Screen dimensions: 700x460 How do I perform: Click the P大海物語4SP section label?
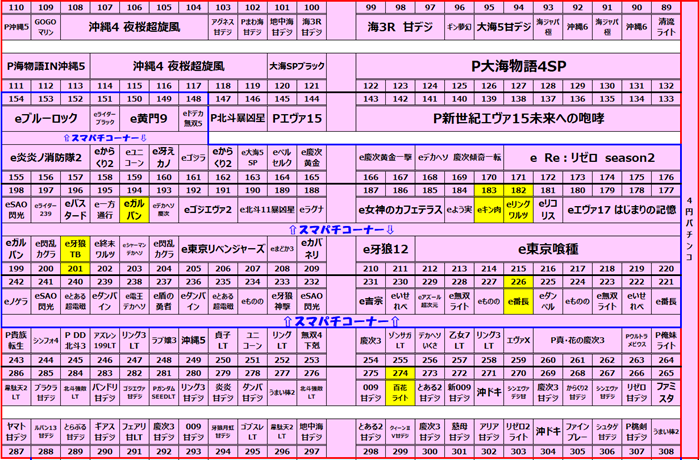[x=518, y=67]
